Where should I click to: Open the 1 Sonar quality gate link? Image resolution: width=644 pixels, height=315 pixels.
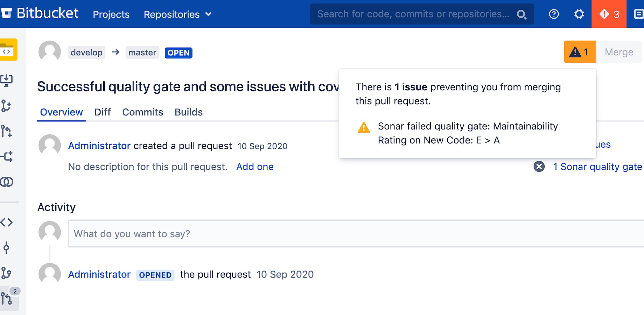[x=598, y=167]
